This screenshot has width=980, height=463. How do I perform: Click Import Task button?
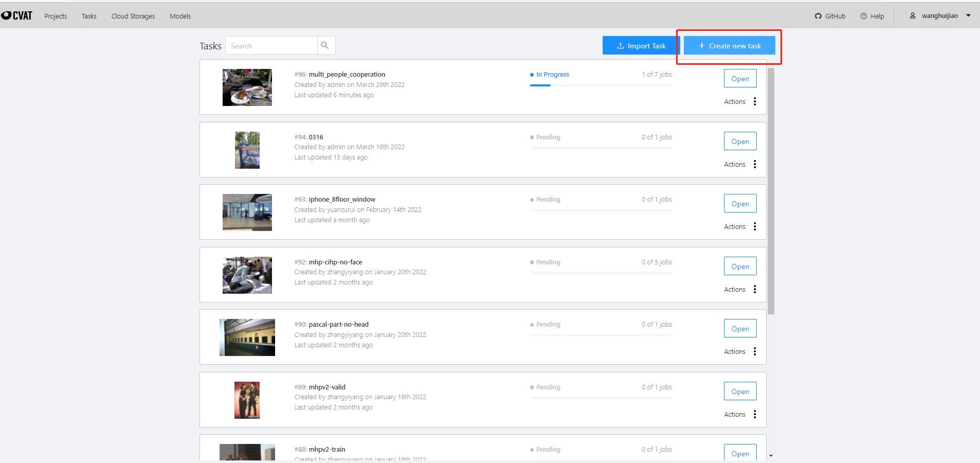pyautogui.click(x=641, y=45)
